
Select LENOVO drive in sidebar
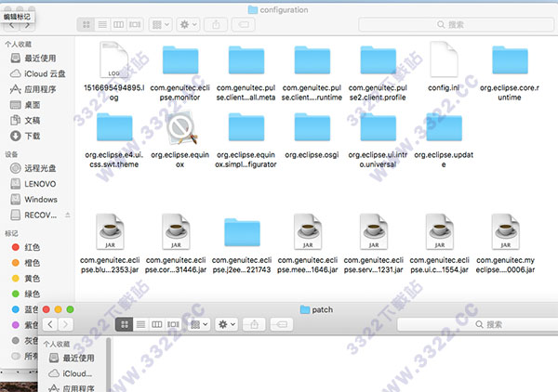pyautogui.click(x=33, y=184)
